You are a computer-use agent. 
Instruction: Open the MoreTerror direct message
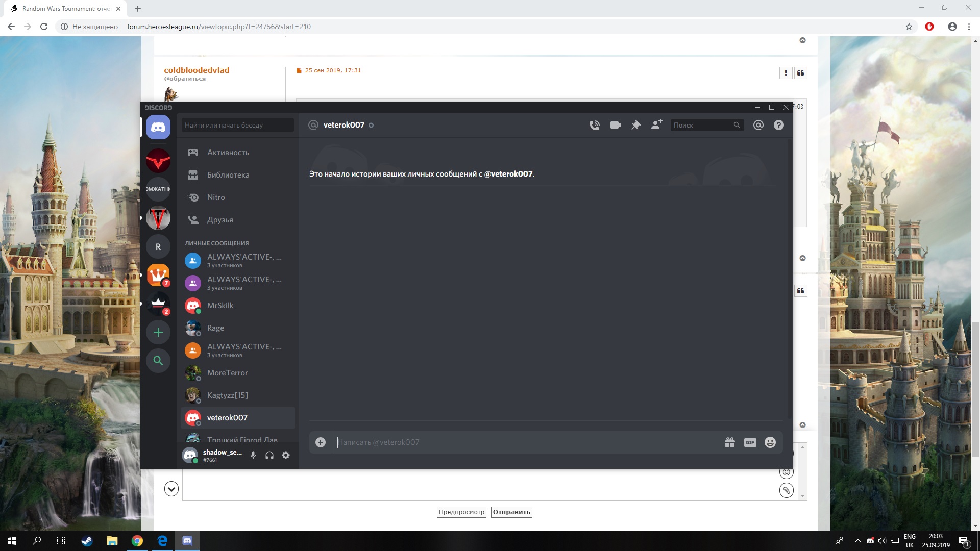(x=238, y=373)
